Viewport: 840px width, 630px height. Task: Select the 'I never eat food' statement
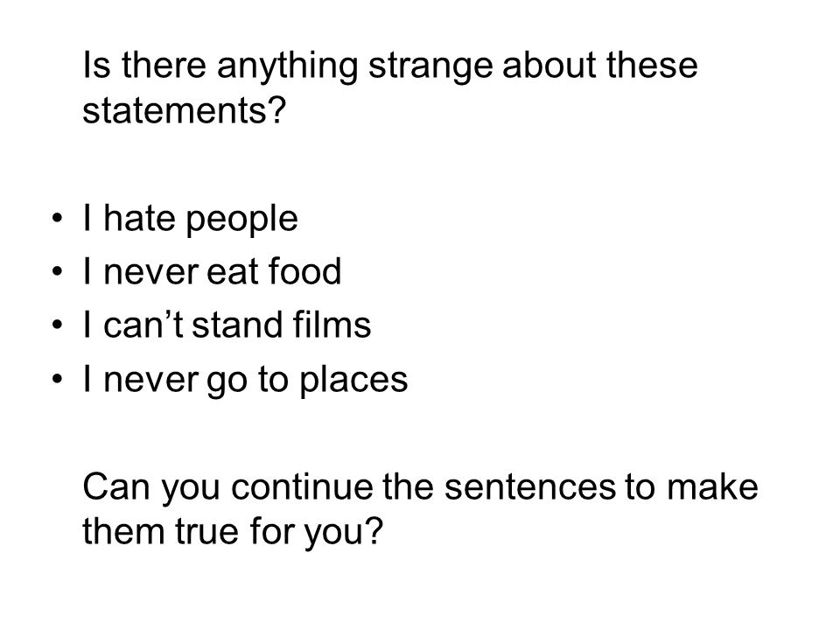[x=212, y=271]
